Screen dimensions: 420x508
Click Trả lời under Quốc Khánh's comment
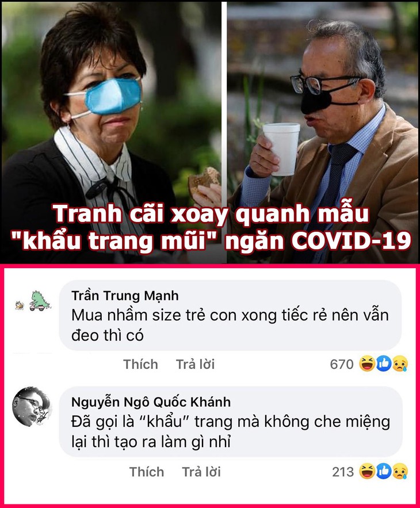click(201, 472)
